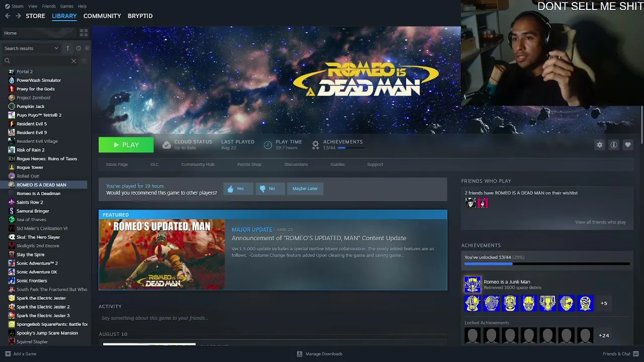Viewport: 644px width, 362px height.
Task: Click the 13/44 unlocked achievements progress bar
Action: [x=547, y=263]
